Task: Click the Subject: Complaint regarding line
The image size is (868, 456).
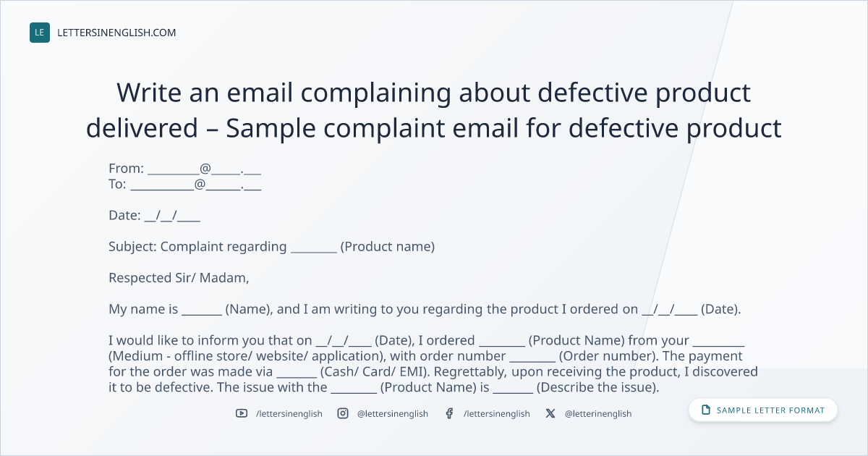Action: 271,247
